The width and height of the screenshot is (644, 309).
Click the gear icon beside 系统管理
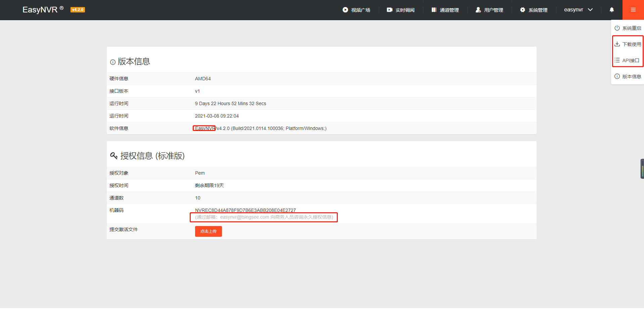click(x=522, y=10)
